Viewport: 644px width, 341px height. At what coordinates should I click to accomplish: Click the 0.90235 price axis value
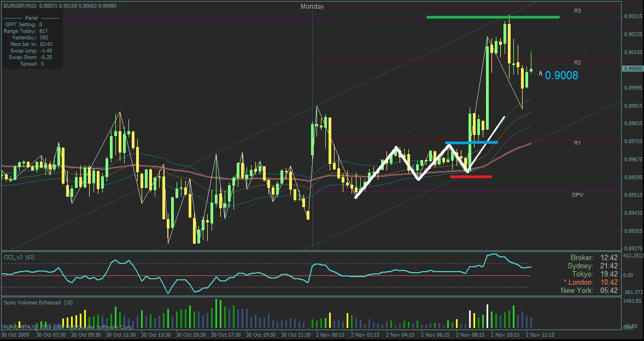[x=633, y=34]
